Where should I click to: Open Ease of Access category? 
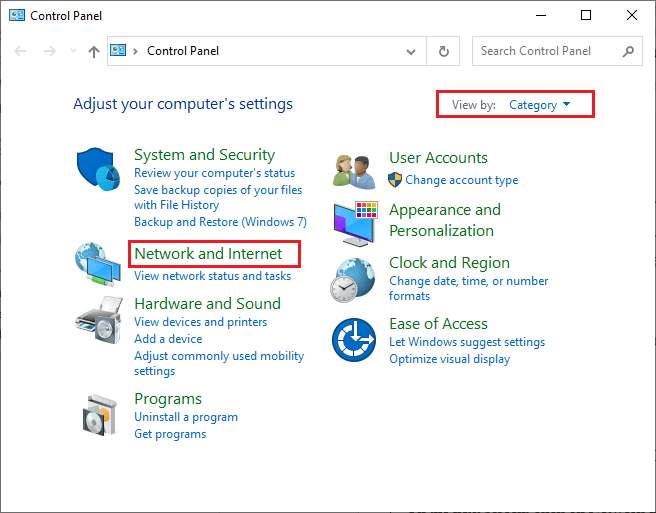438,324
